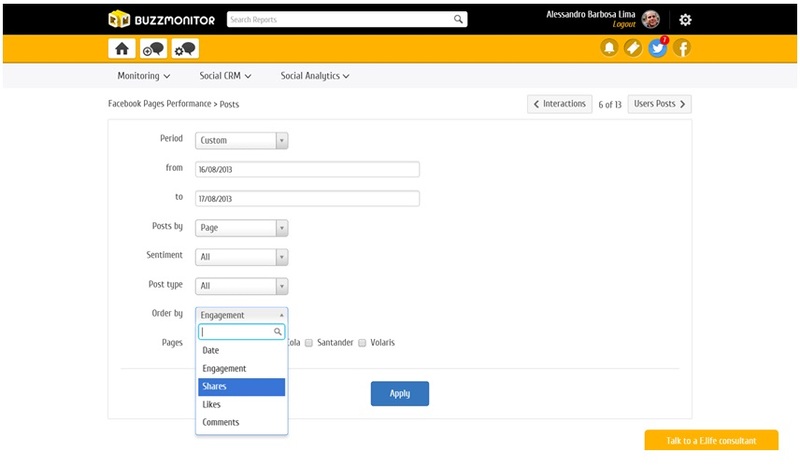Click the from date input field
The width and height of the screenshot is (800, 466).
[x=307, y=170]
